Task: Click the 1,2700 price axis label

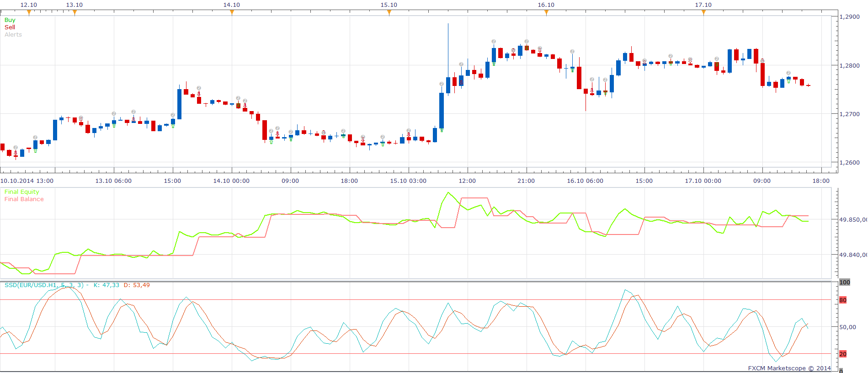Action: click(x=850, y=114)
